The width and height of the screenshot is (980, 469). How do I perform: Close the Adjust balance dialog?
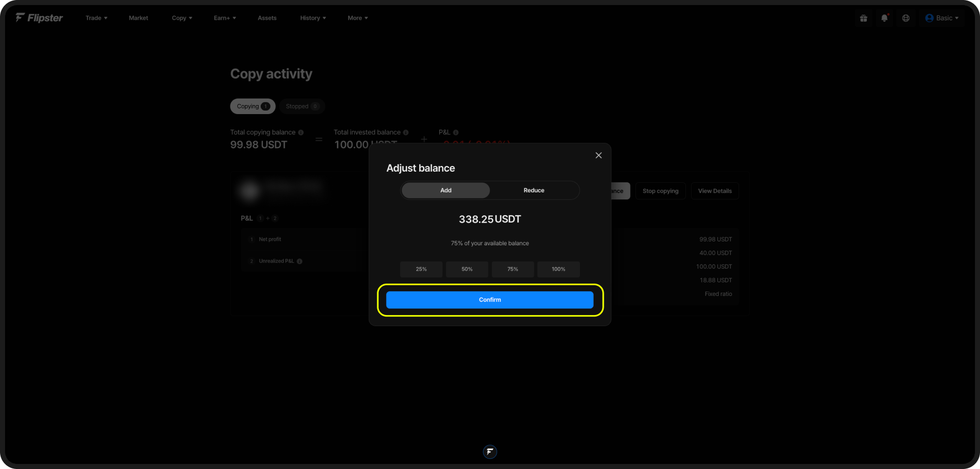point(599,155)
